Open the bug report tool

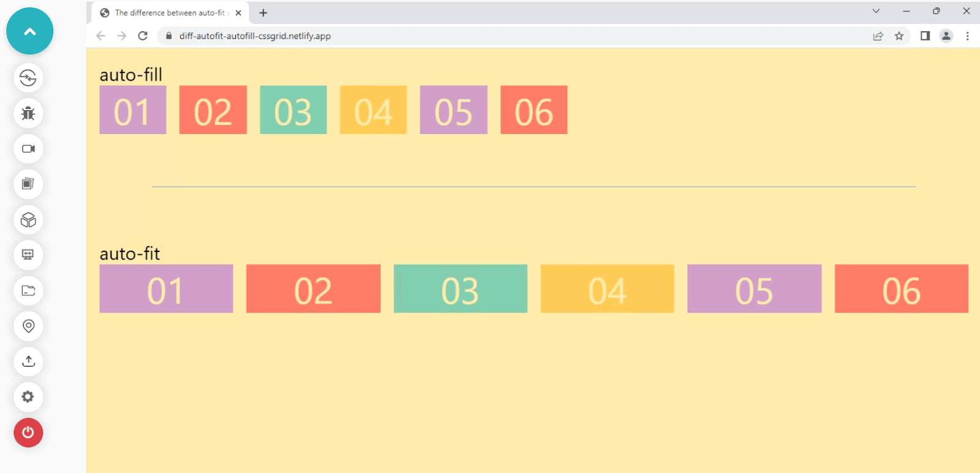[28, 113]
